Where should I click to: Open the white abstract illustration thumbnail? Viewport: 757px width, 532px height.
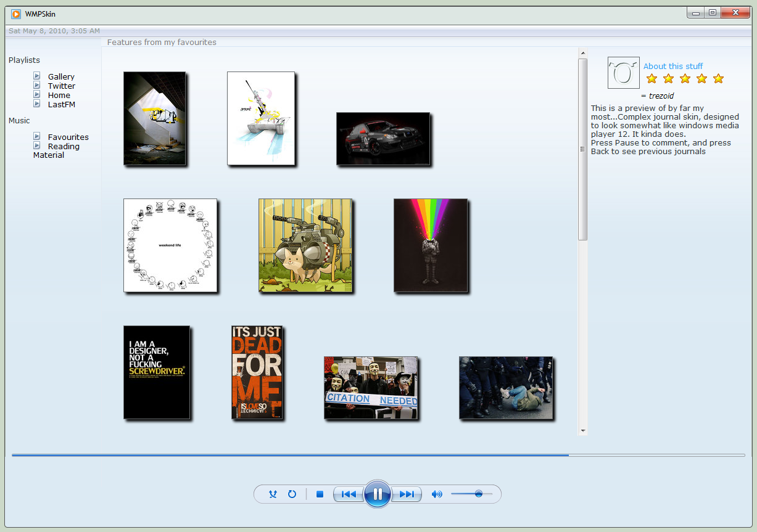pos(261,118)
